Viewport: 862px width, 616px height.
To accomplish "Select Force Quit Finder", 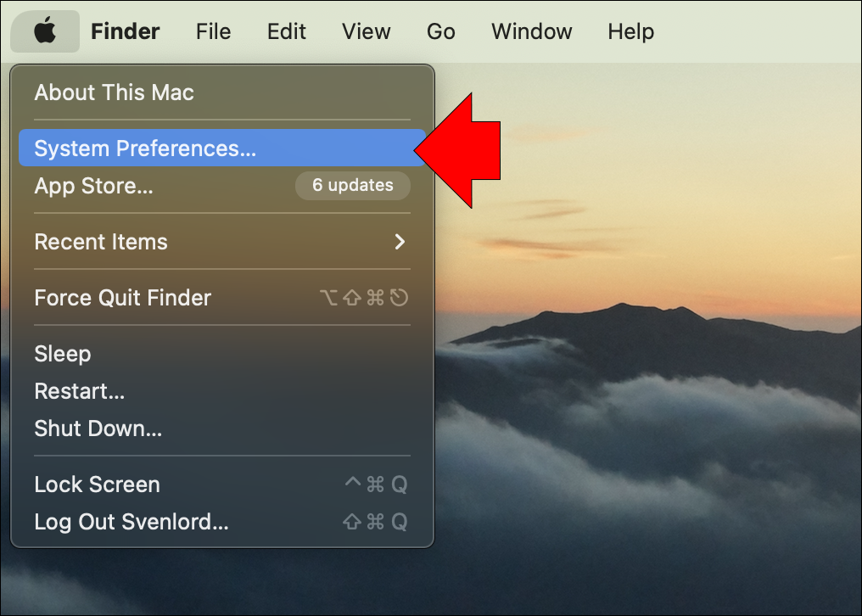I will point(122,298).
